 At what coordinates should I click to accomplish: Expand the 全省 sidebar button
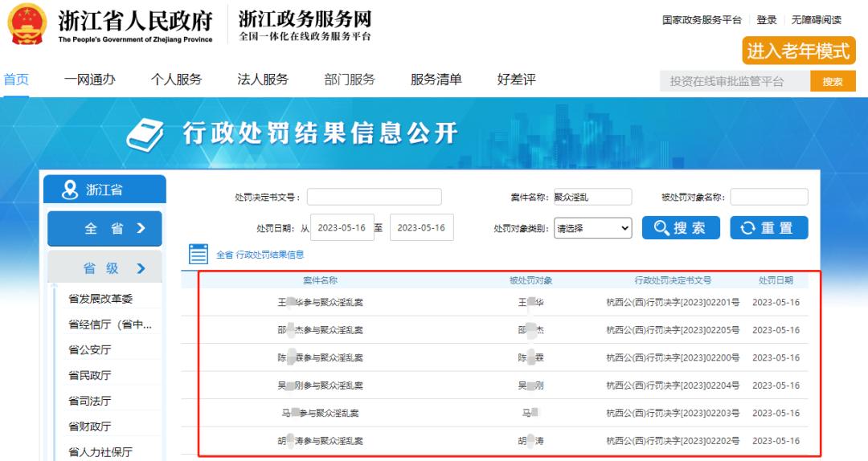pyautogui.click(x=104, y=229)
